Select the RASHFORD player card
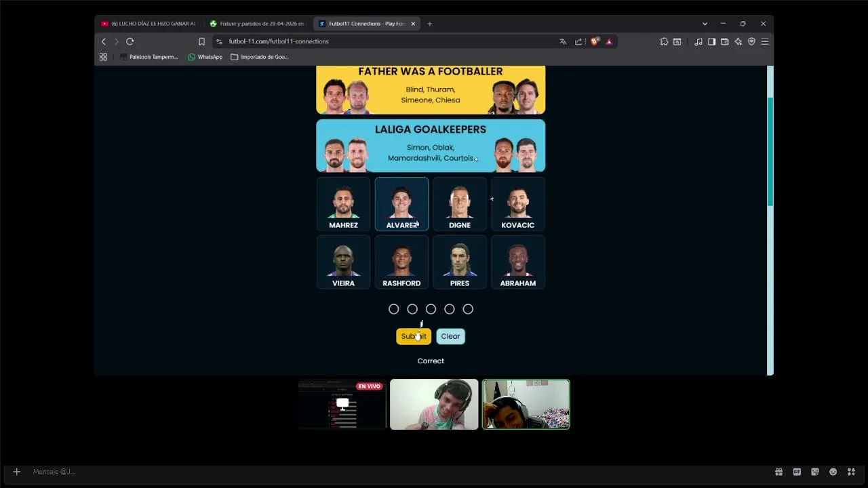This screenshot has width=868, height=488. tap(401, 262)
